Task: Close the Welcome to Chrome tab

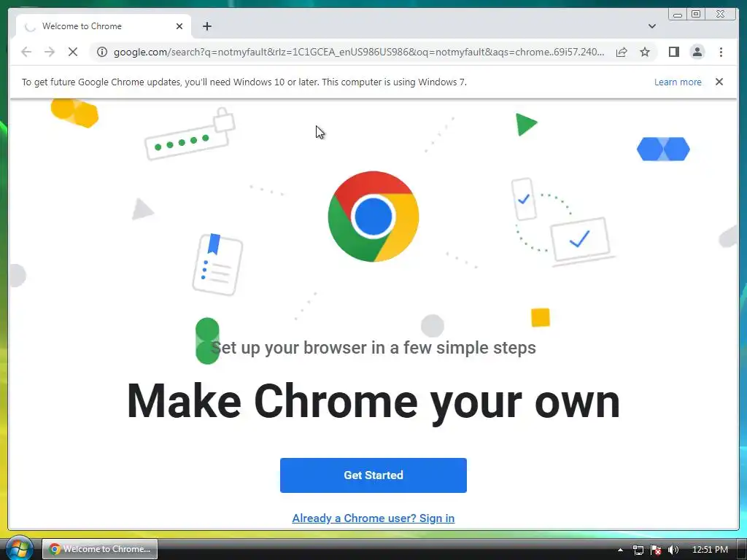Action: 179,26
